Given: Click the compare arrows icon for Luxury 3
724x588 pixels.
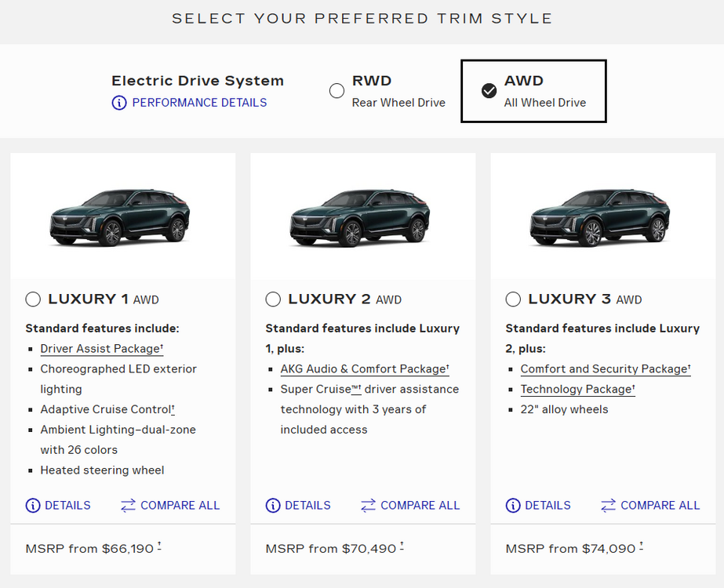Looking at the screenshot, I should coord(608,506).
